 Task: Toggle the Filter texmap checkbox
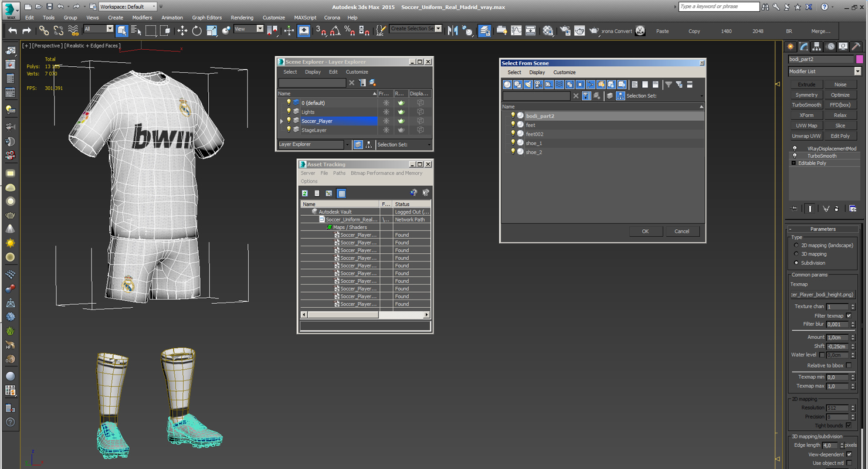[x=849, y=315]
